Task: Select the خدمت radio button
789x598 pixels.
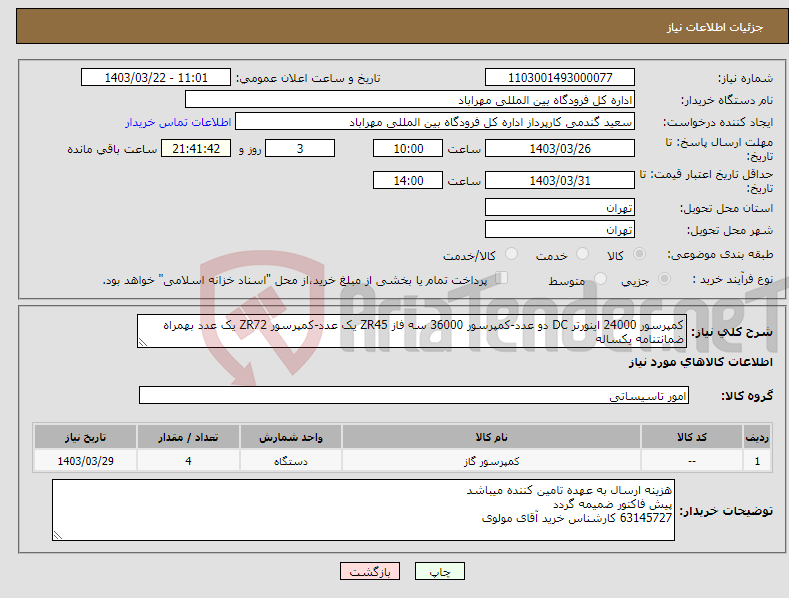Action: tap(582, 254)
